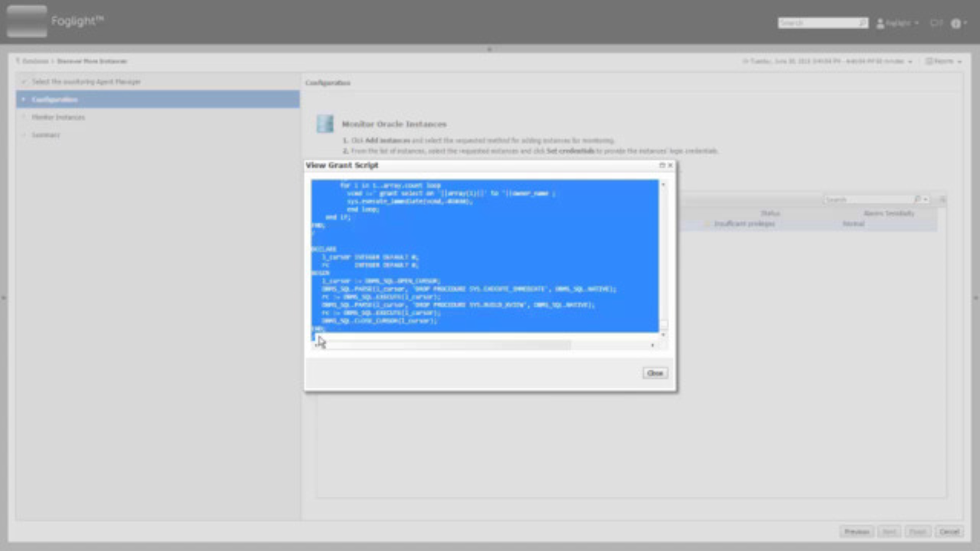Viewport: 980px width, 551px height.
Task: Click Close on the View Grant Script dialog
Action: [x=655, y=373]
